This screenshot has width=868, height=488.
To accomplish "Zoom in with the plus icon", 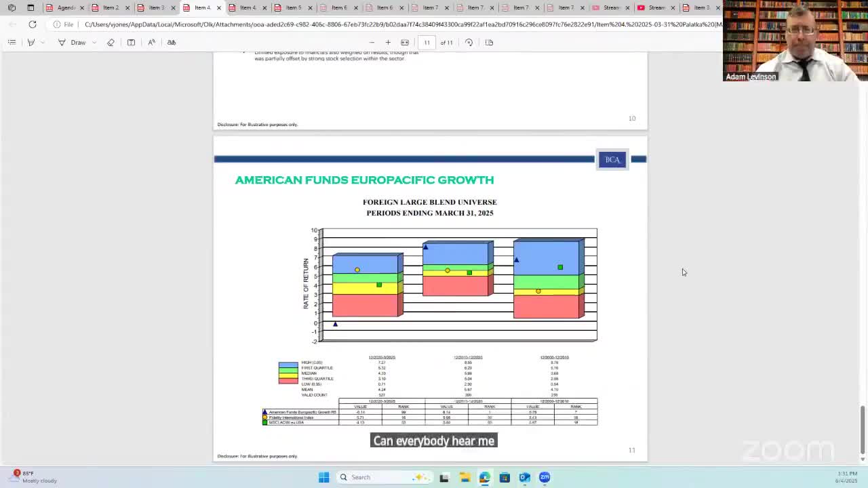I will coord(388,42).
